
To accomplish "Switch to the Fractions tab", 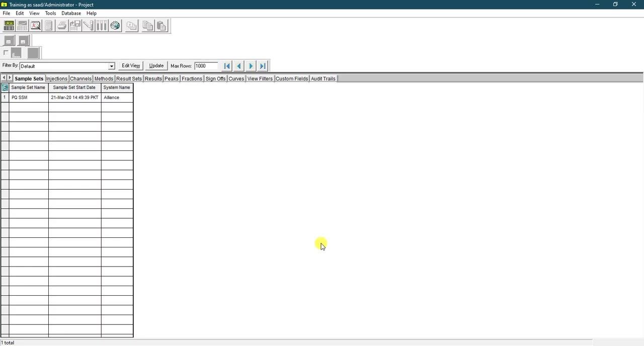I will tap(192, 78).
